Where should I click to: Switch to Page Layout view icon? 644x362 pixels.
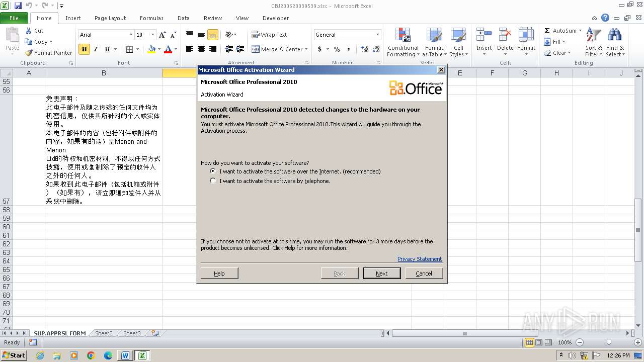[539, 342]
